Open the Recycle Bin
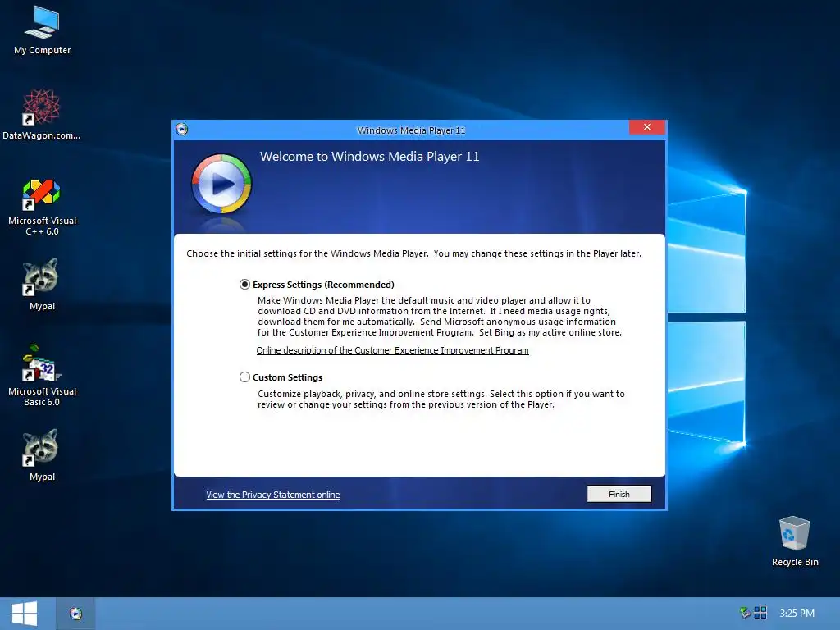This screenshot has width=840, height=630. [x=795, y=541]
